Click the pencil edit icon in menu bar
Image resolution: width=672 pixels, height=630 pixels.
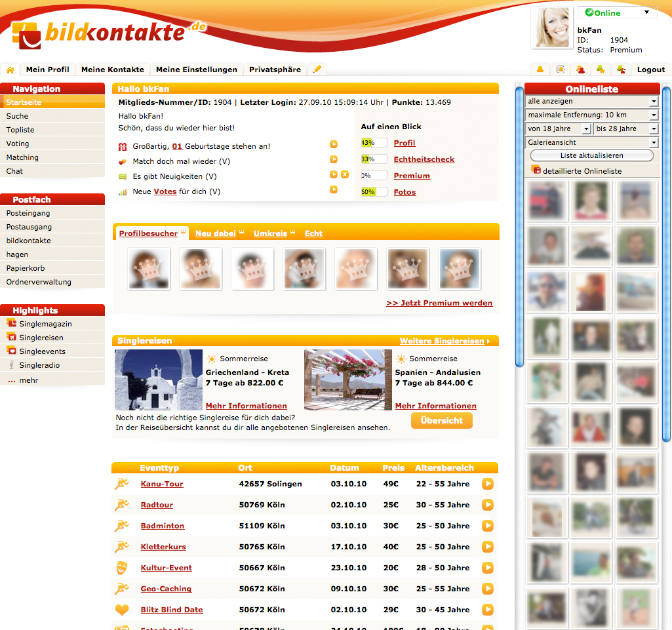(317, 69)
